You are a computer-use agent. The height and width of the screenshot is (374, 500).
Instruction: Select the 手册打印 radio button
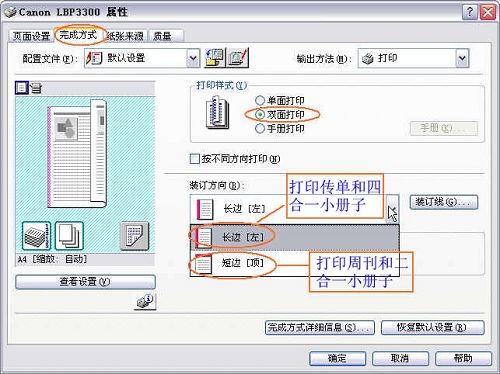click(260, 128)
